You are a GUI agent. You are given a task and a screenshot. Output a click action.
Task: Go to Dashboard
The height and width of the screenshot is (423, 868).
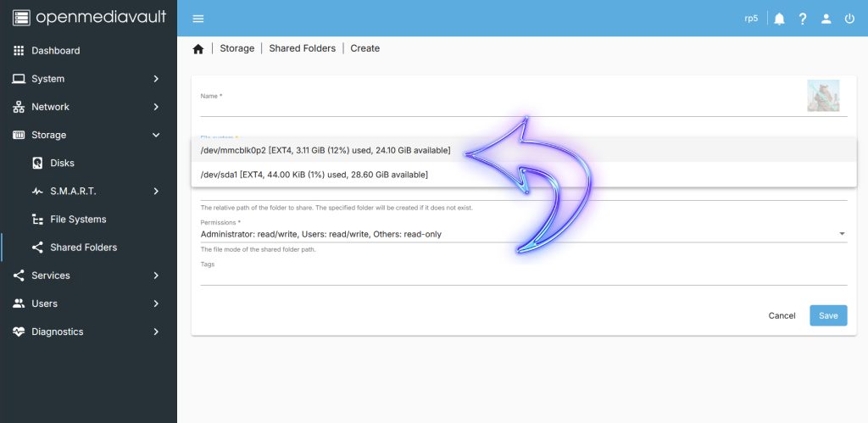55,51
